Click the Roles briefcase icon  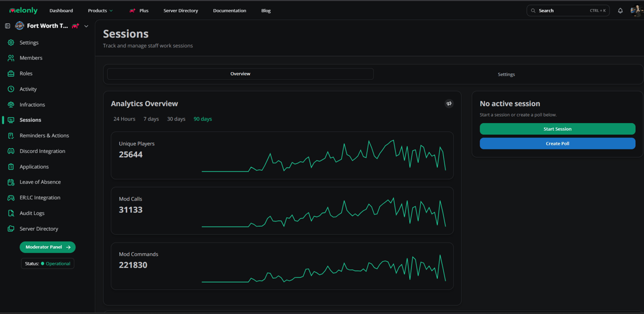[x=11, y=74]
